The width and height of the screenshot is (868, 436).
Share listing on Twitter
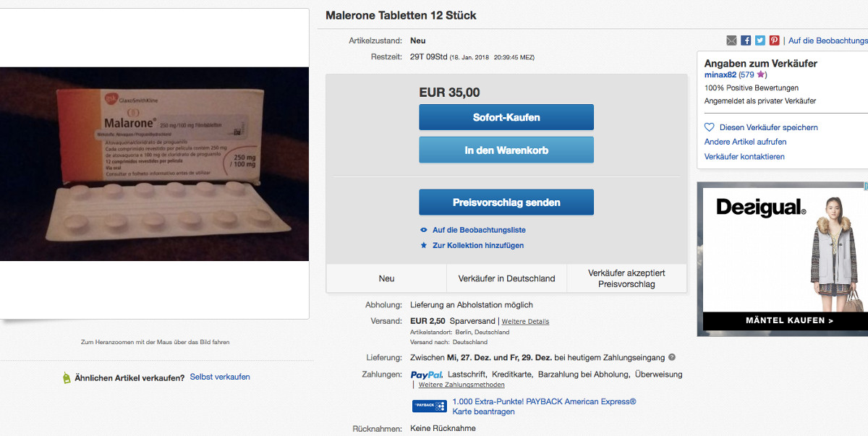pyautogui.click(x=759, y=40)
